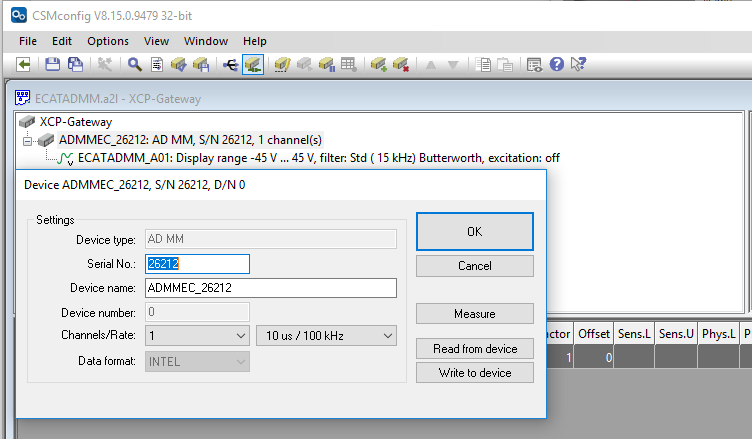Click the edit module pencil icon
Screen dimensions: 752x439
[x=282, y=64]
